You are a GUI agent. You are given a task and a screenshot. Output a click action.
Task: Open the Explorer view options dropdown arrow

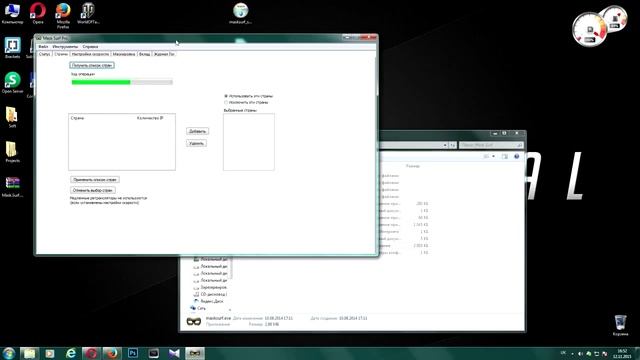click(493, 156)
